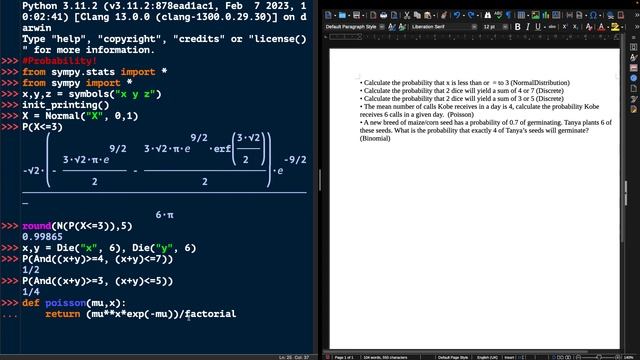Click the Poisson question text in document

click(x=479, y=111)
